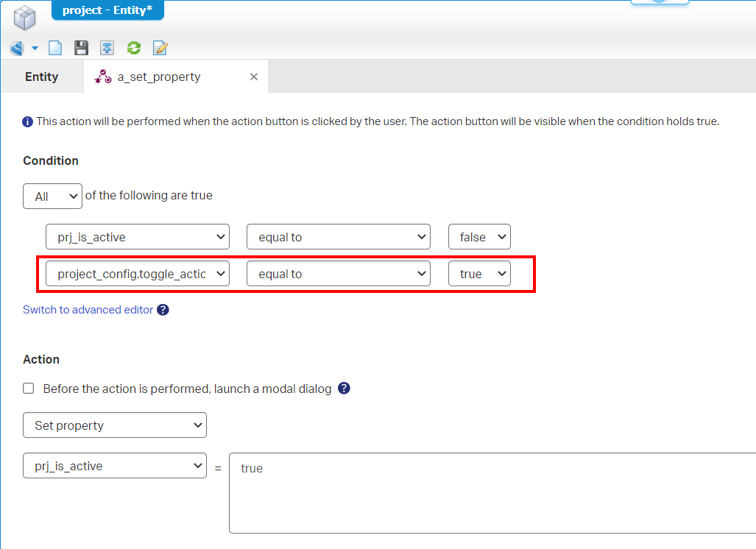Viewport: 756px width, 549px height.
Task: Close the a_set_property tab
Action: (x=254, y=77)
